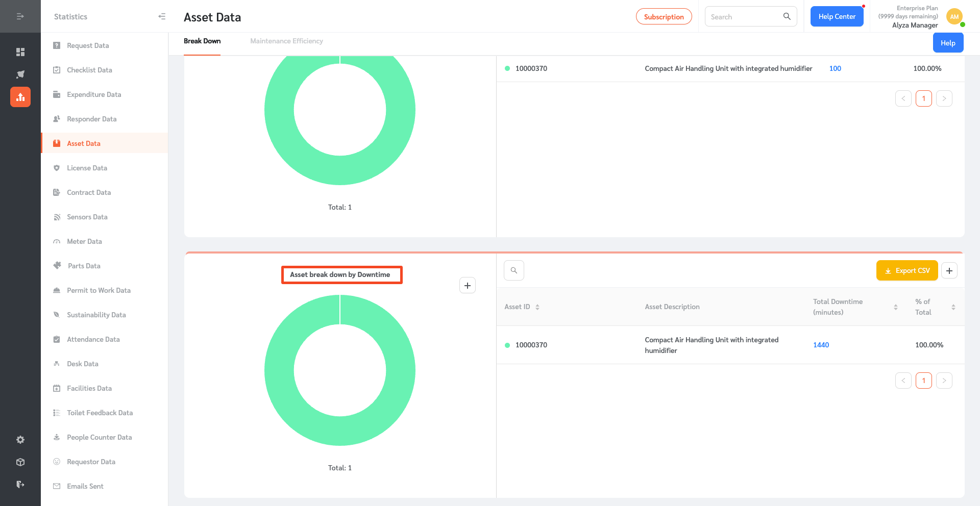The height and width of the screenshot is (506, 980).
Task: Open Responder Data in sidebar
Action: (x=104, y=119)
